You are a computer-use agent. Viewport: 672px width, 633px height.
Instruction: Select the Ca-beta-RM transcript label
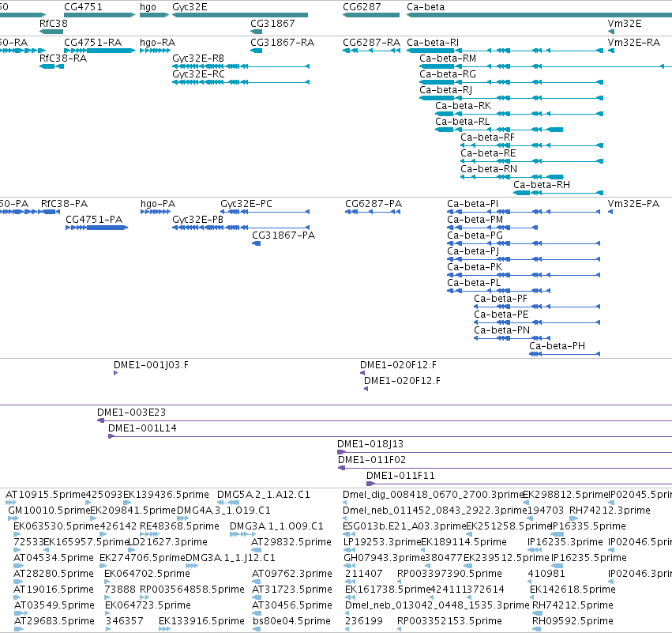448,58
